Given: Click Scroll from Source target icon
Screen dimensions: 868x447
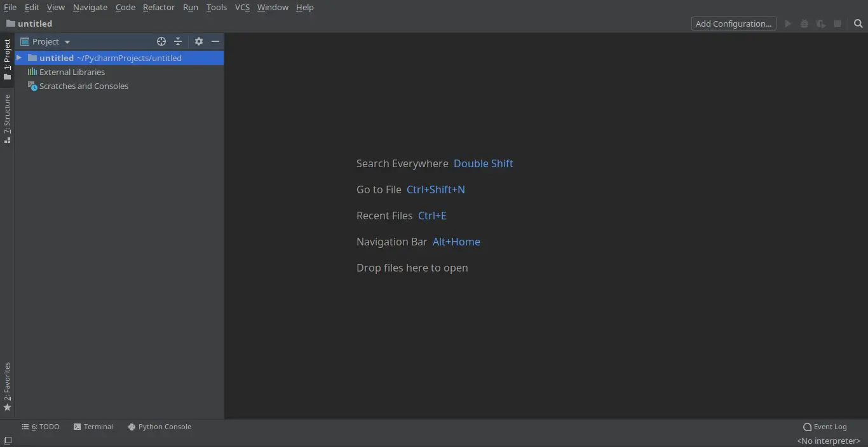Looking at the screenshot, I should tap(161, 41).
